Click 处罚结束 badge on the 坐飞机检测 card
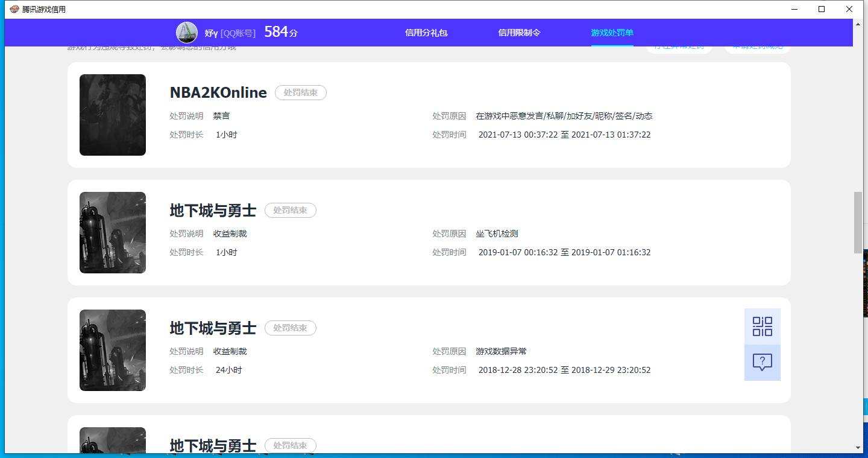 coord(291,210)
